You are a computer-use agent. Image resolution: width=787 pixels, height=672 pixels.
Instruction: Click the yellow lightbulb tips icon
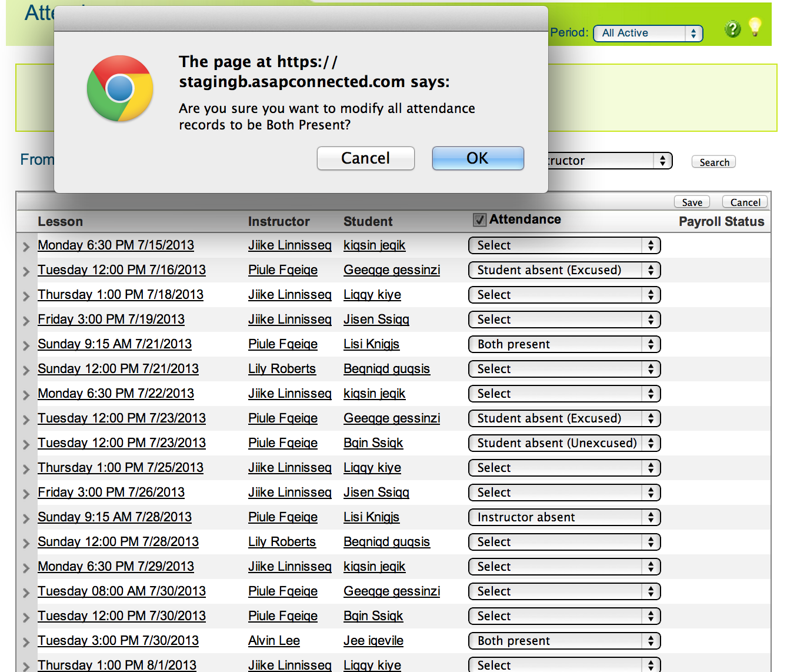click(755, 27)
